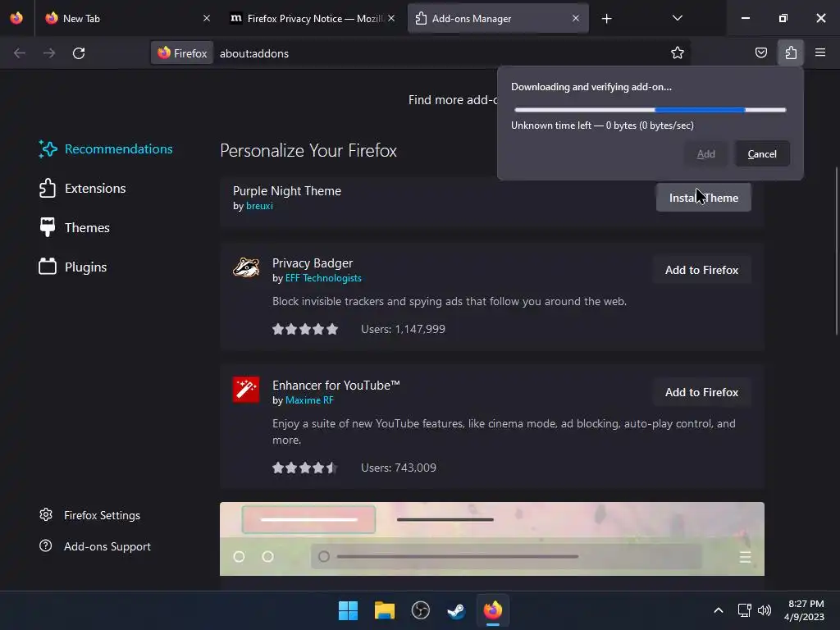The height and width of the screenshot is (630, 840).
Task: Open Firefox View pinned icon
Action: coord(16,18)
